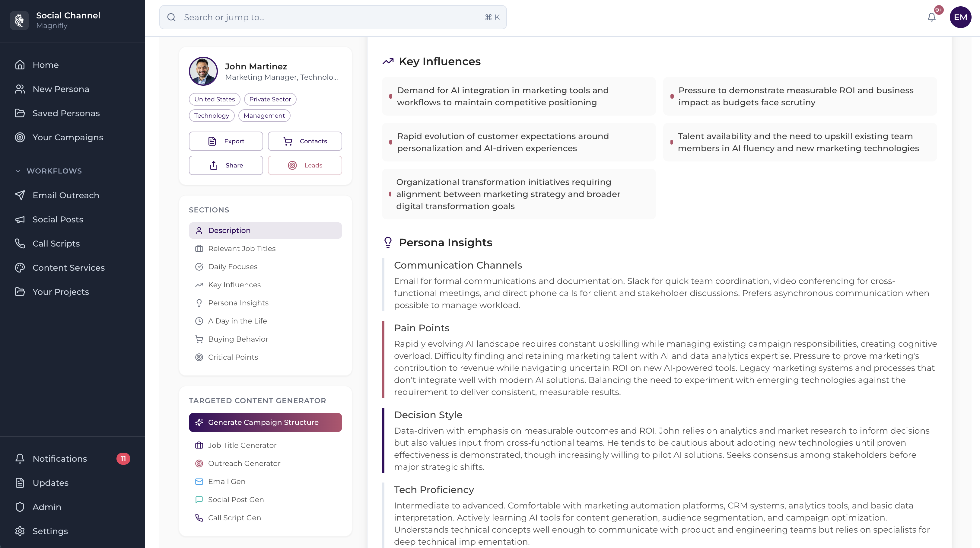Click the Social Channel lion logo
980x548 pixels.
[19, 20]
